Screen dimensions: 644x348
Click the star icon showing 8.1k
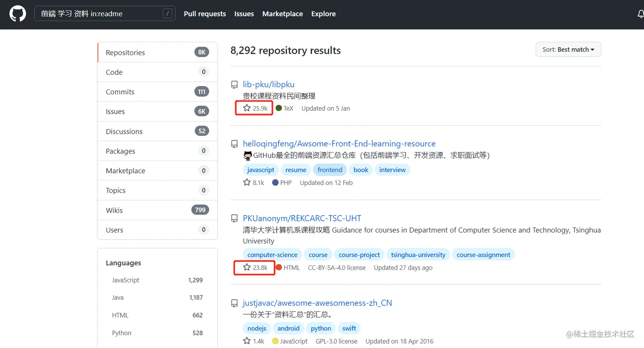tap(247, 182)
